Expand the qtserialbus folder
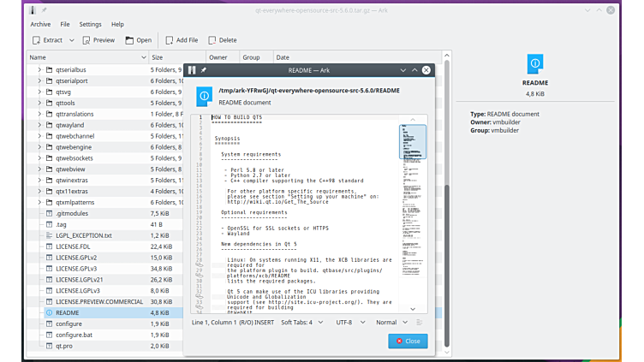This screenshot has height=362, width=644. [39, 69]
